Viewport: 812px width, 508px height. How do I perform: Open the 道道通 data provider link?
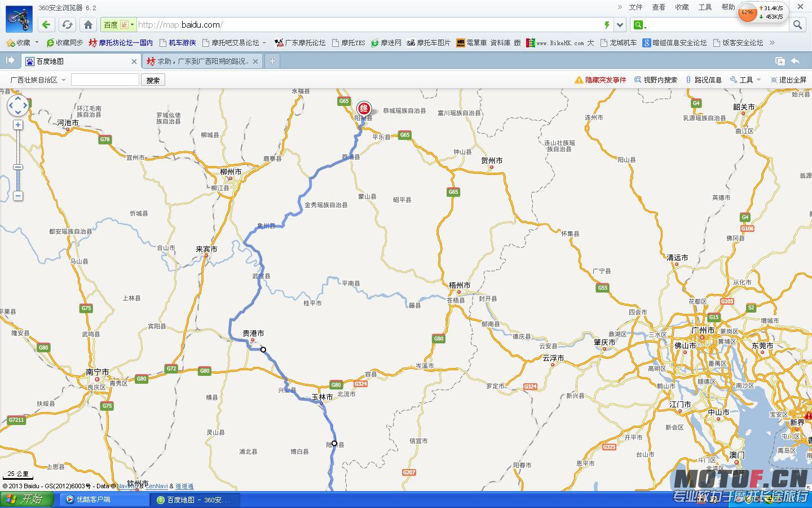click(x=184, y=486)
